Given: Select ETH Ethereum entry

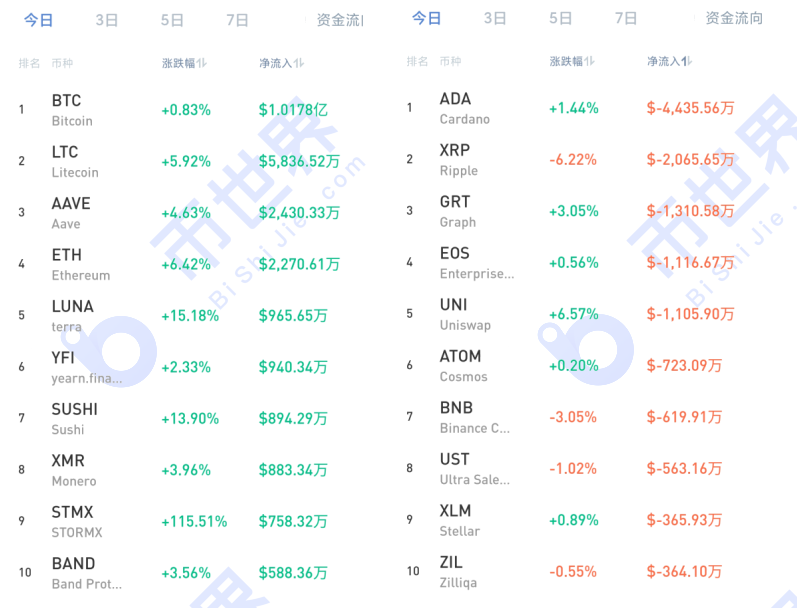Looking at the screenshot, I should click(80, 264).
